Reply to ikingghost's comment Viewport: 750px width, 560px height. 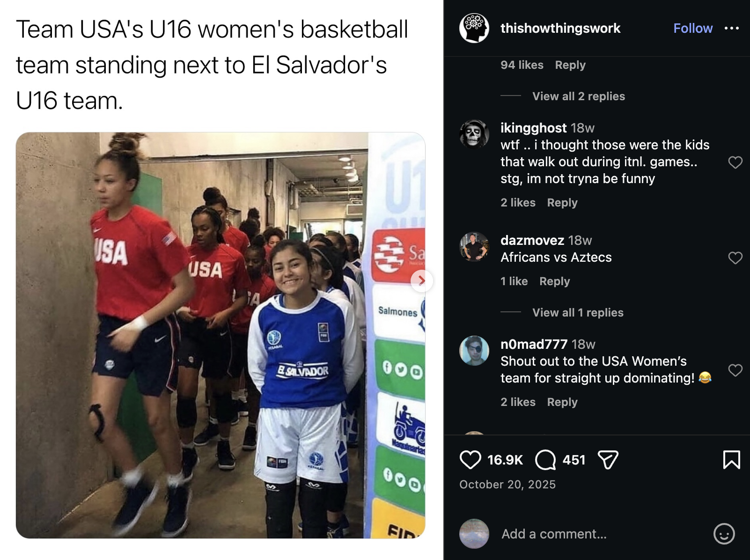562,202
